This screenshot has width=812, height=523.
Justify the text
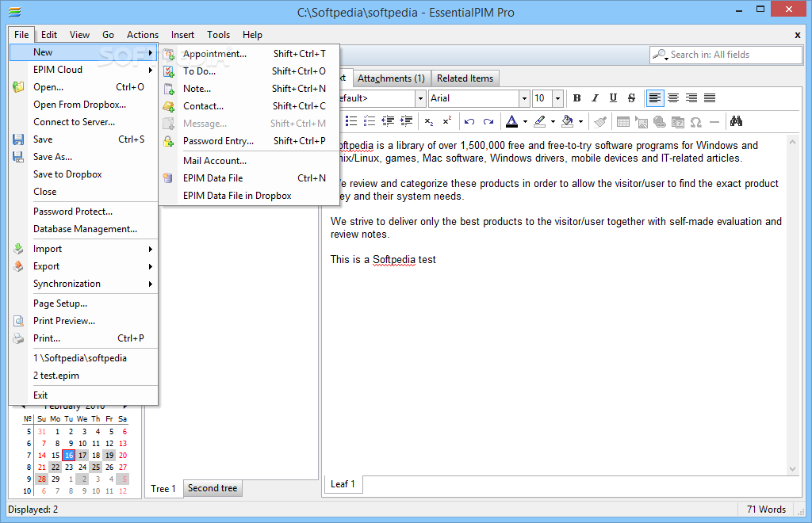(710, 97)
